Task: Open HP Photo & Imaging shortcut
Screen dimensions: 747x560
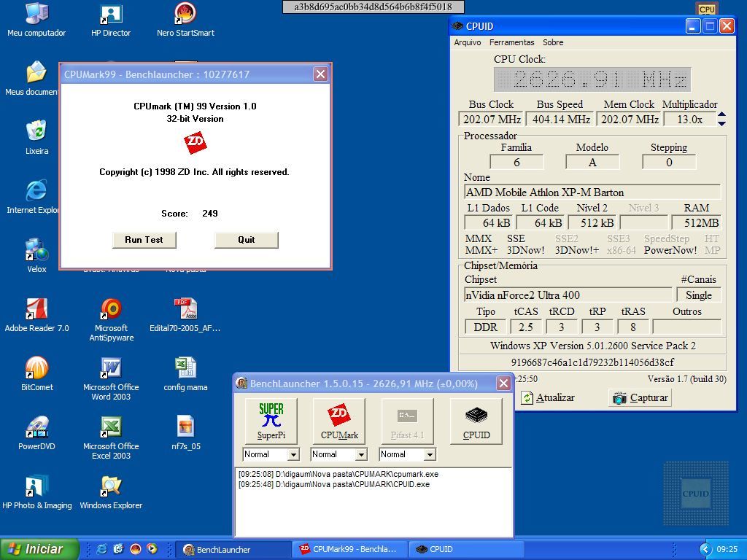Action: click(x=36, y=492)
